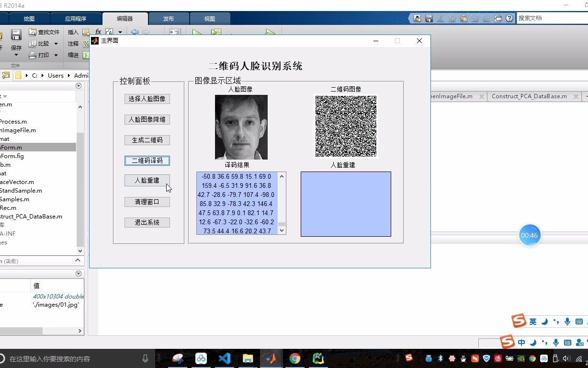
Task: Select the 注释 (comment) percent icon
Action: pos(86,44)
